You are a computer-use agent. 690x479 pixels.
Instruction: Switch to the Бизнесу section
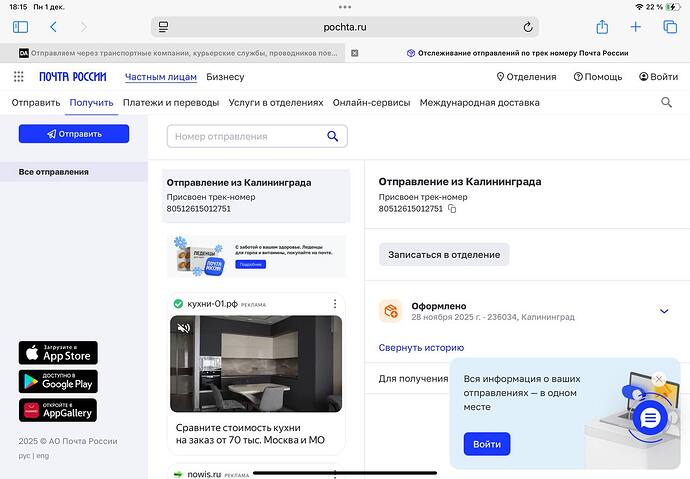pyautogui.click(x=225, y=77)
